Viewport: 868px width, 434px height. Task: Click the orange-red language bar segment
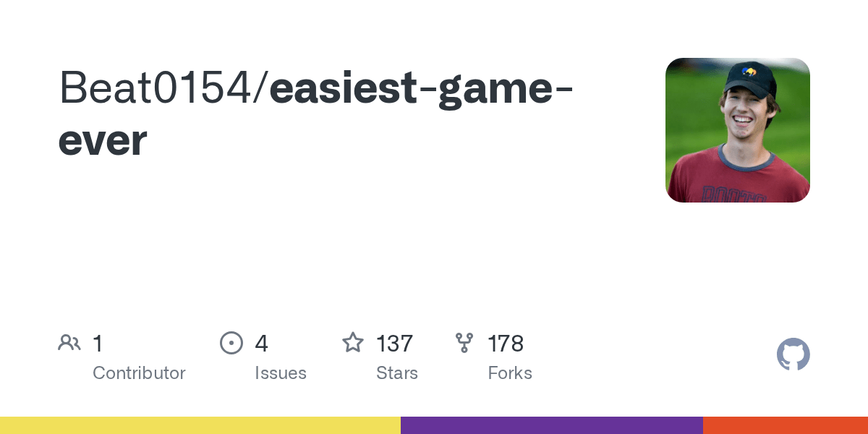click(x=786, y=425)
